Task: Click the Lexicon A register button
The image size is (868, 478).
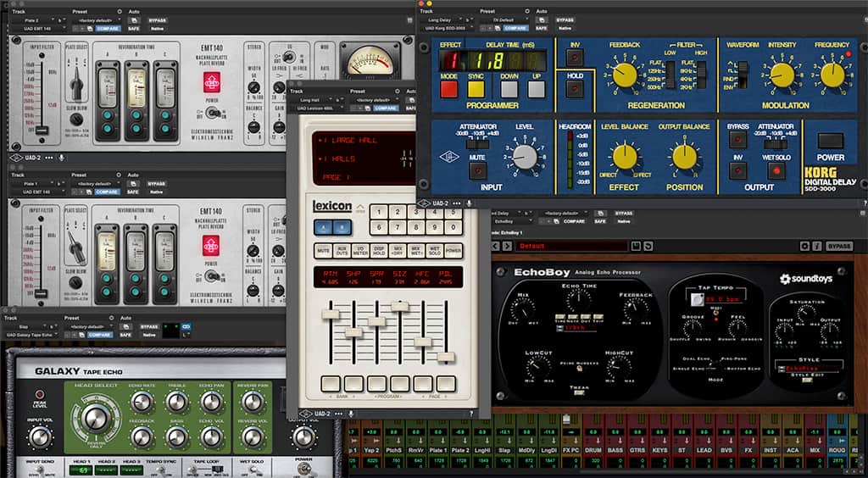Action: pyautogui.click(x=323, y=226)
